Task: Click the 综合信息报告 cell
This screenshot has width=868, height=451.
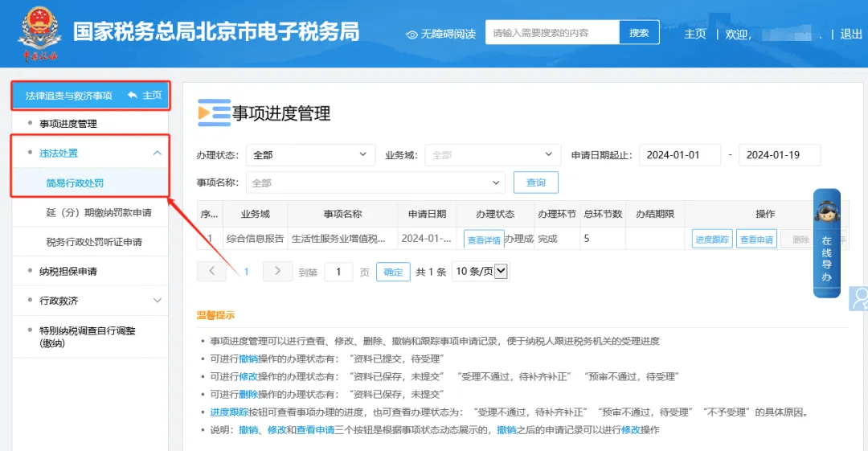Action: (x=256, y=239)
